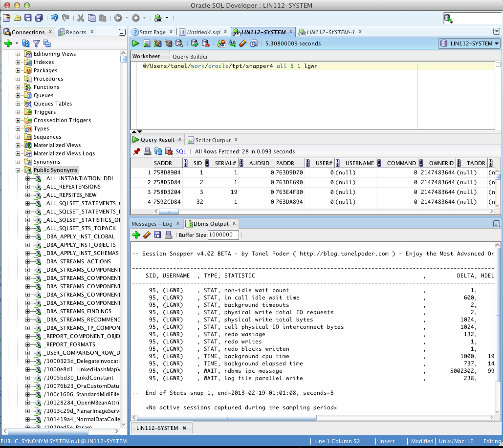The image size is (503, 448).
Task: Click the Copy icon in main toolbar
Action: (91, 18)
